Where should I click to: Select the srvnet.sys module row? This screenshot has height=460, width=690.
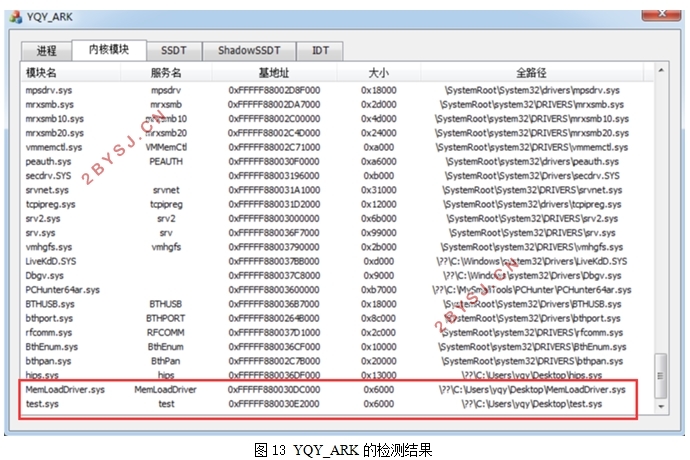338,190
